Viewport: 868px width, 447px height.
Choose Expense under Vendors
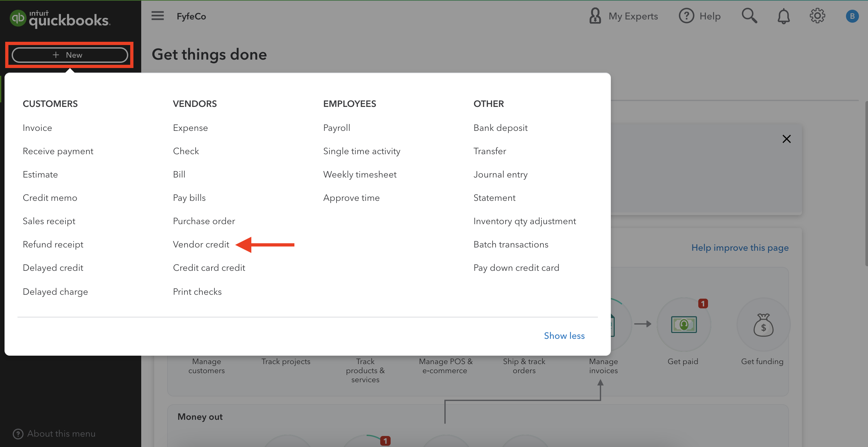click(x=190, y=128)
